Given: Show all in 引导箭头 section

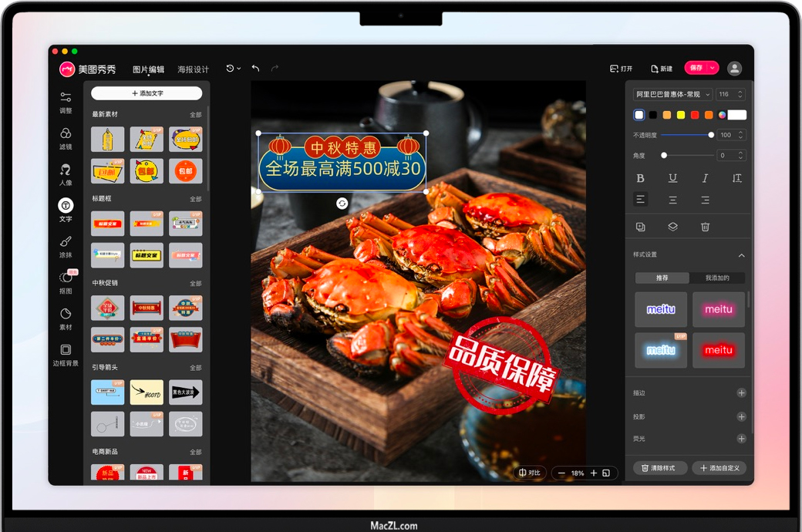Looking at the screenshot, I should click(195, 368).
